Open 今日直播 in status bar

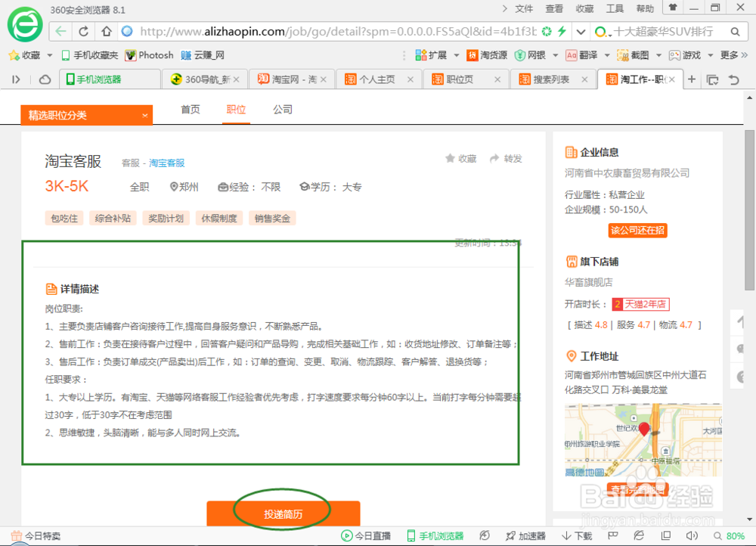(366, 536)
